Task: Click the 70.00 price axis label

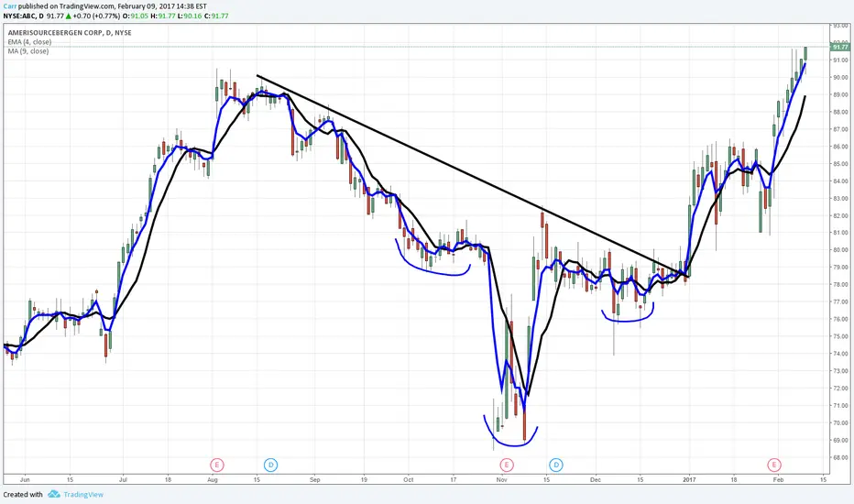Action: [840, 422]
